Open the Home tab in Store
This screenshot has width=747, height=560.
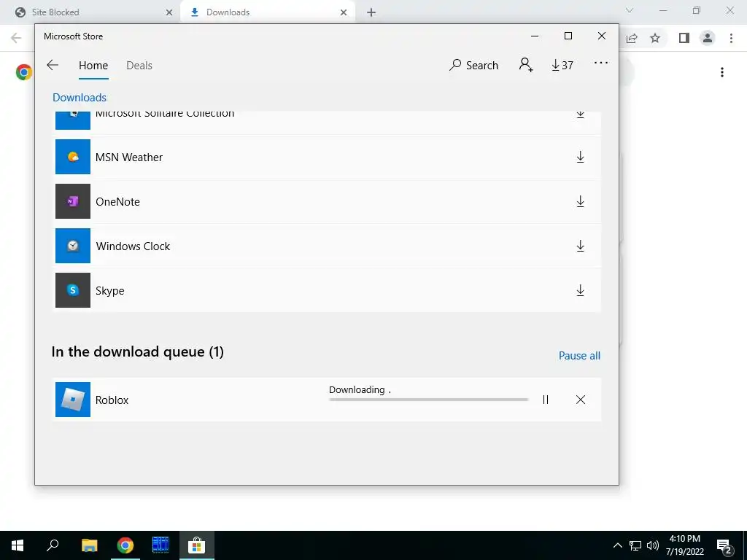[x=93, y=66]
